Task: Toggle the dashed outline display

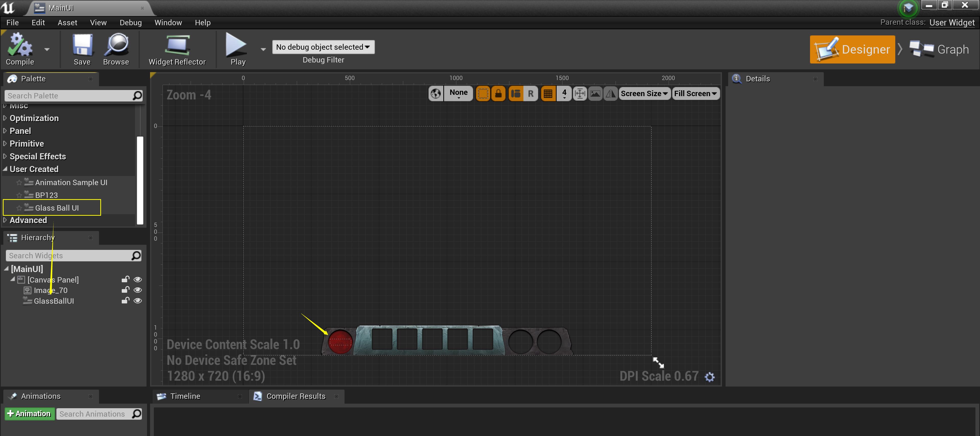Action: 483,94
